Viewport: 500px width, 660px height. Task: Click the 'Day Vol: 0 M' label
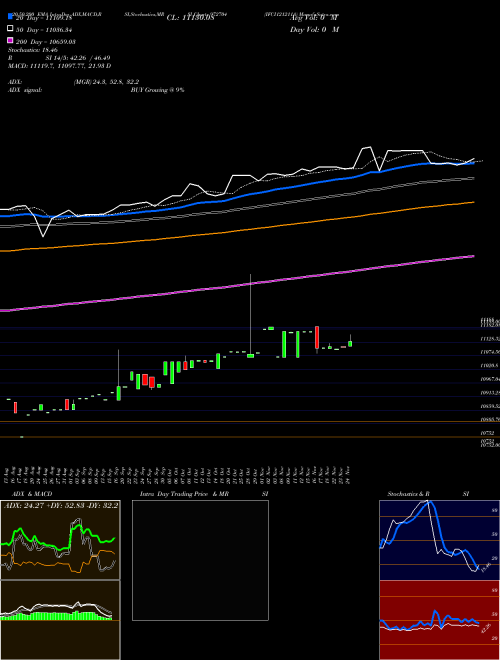(314, 29)
